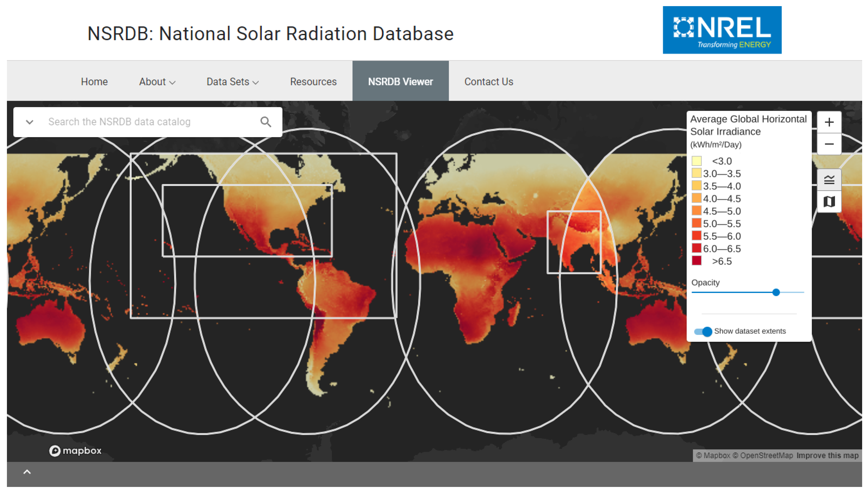The image size is (868, 496).
Task: Select the NSRDB Viewer tab
Action: 400,82
